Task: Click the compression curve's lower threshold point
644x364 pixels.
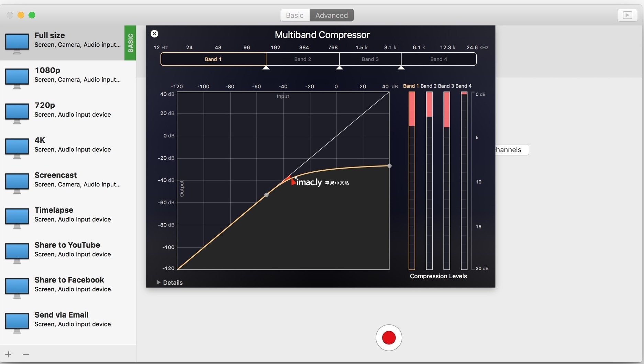Action: click(x=266, y=195)
